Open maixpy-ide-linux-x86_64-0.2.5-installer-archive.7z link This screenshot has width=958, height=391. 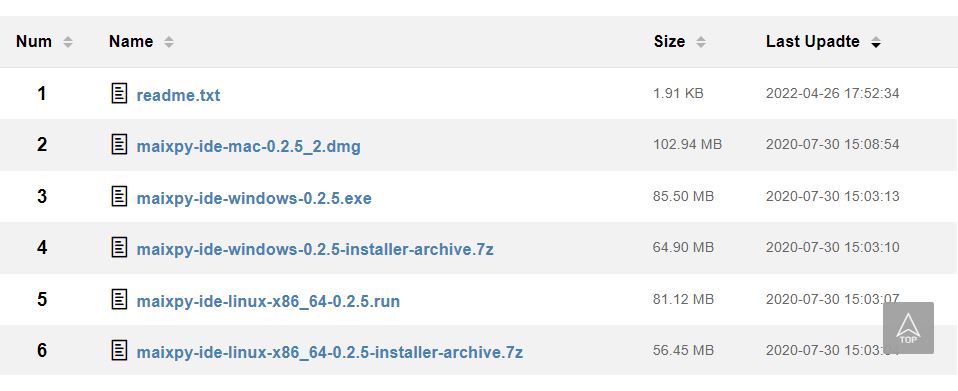coord(330,353)
